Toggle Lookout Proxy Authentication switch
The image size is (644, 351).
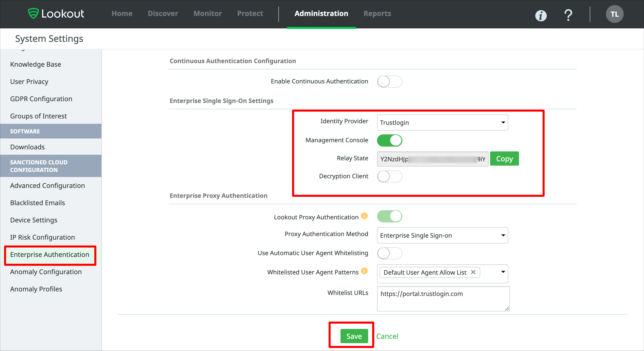tap(389, 216)
